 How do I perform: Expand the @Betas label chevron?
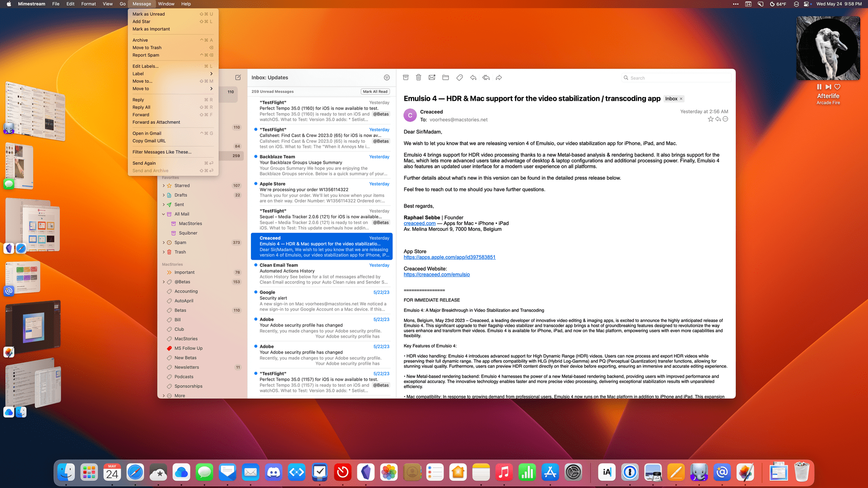(164, 282)
